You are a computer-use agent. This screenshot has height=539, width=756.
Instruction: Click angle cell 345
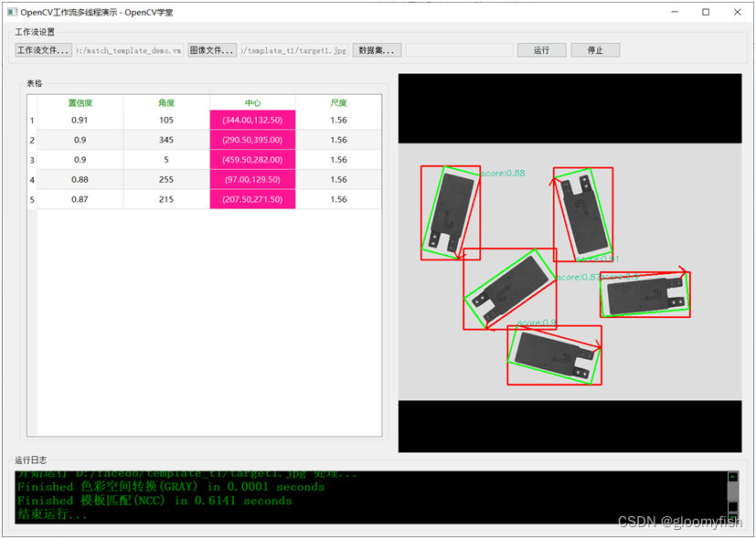(166, 140)
